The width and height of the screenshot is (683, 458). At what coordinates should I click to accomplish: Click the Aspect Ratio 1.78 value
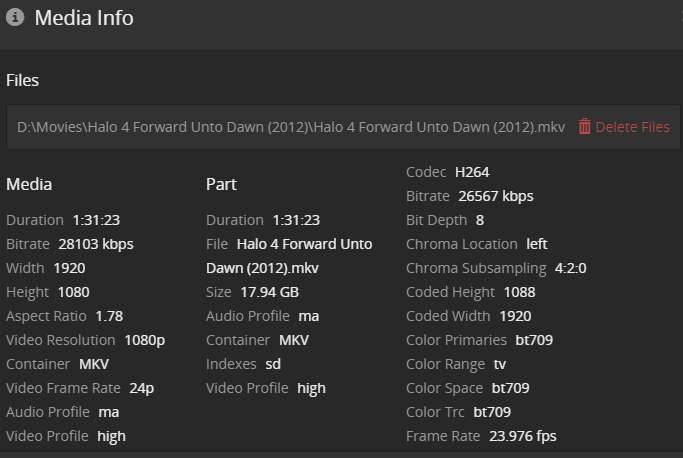coord(109,316)
